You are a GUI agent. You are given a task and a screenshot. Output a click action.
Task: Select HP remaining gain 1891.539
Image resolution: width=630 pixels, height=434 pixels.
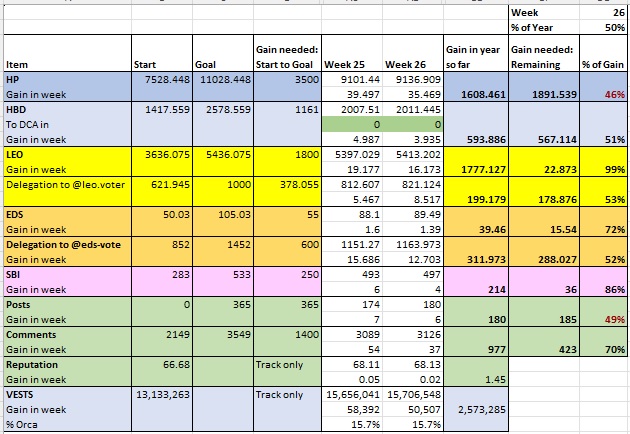click(544, 94)
